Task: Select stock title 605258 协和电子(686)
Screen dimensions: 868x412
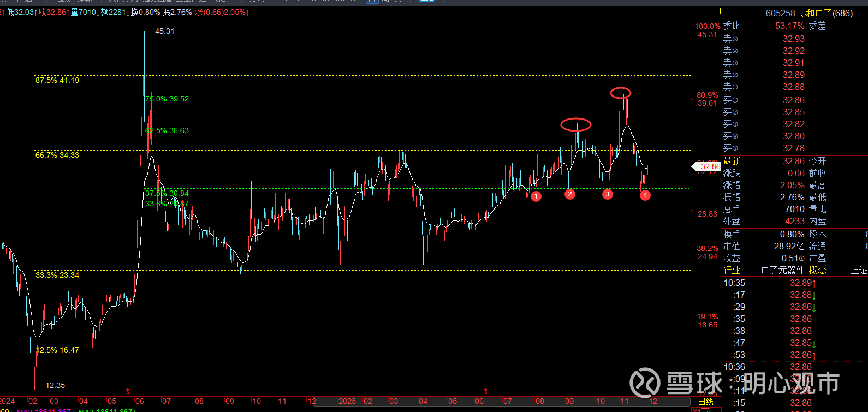Action: click(x=809, y=13)
